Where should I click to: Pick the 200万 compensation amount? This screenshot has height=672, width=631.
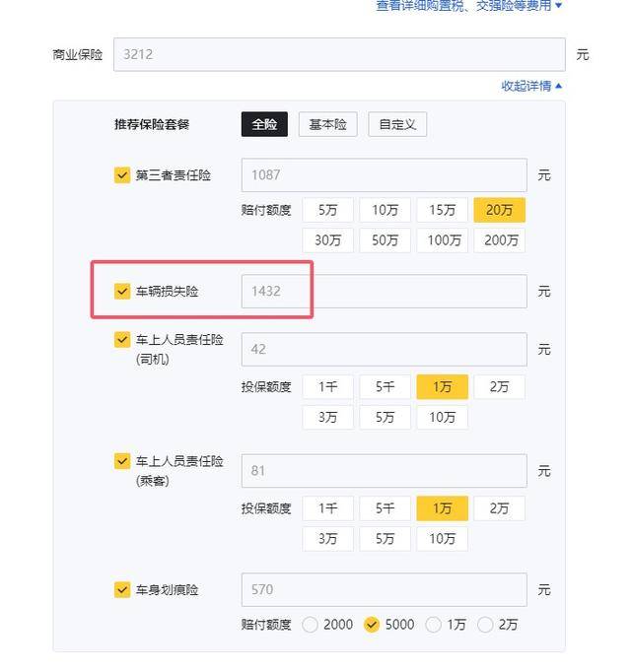pos(500,240)
